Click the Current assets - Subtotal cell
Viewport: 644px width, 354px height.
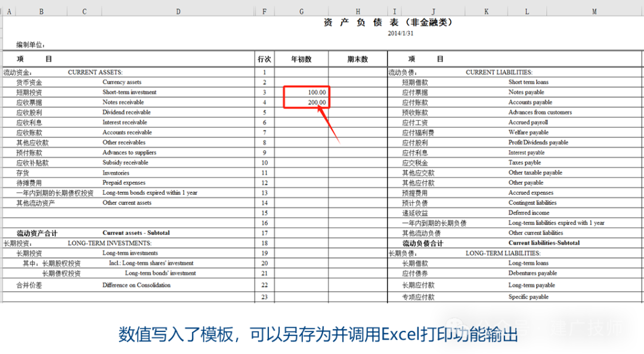pyautogui.click(x=136, y=233)
